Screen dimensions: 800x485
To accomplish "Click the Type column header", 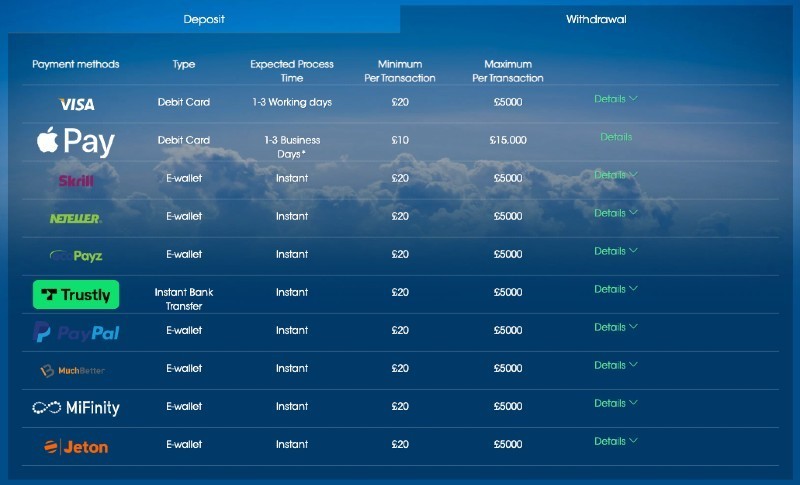I will coord(184,64).
